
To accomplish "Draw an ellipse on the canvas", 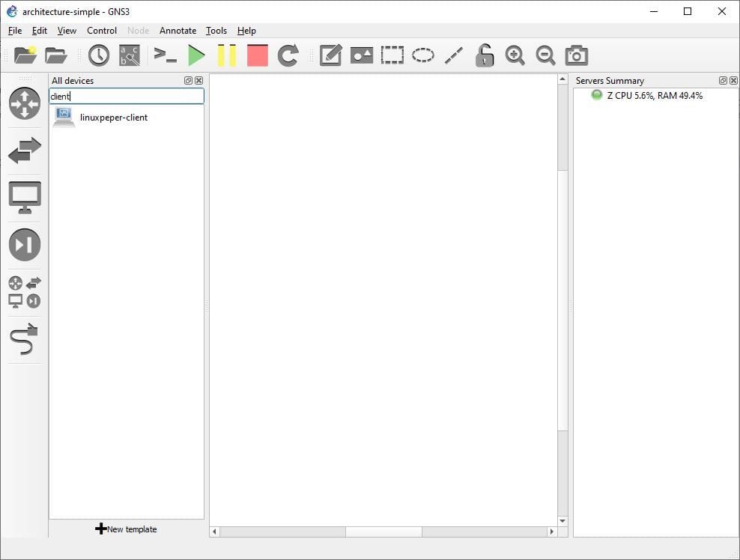I will pyautogui.click(x=422, y=55).
